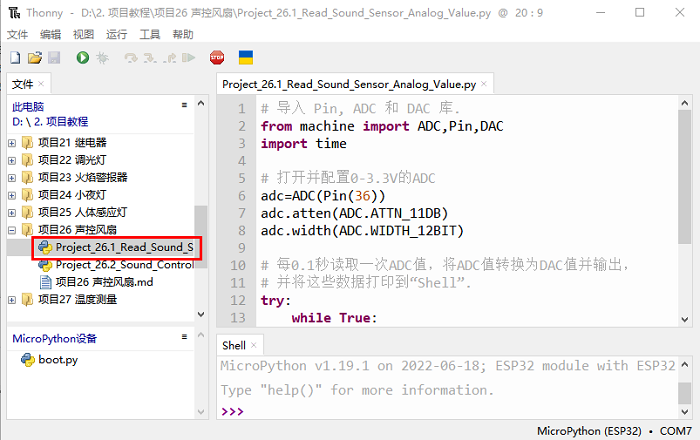This screenshot has height=440, width=700.
Task: Click the D: \ 2. 项目教程 path link
Action: (50, 121)
